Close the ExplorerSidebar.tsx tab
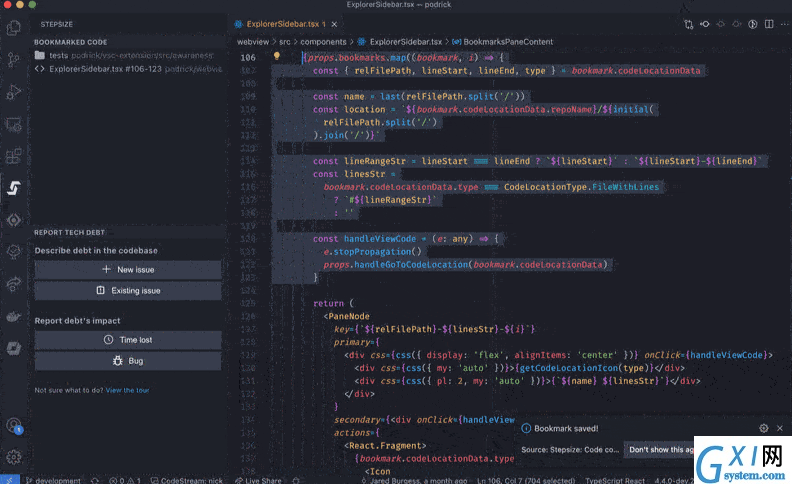Viewport: 792px width, 484px height. pos(334,24)
